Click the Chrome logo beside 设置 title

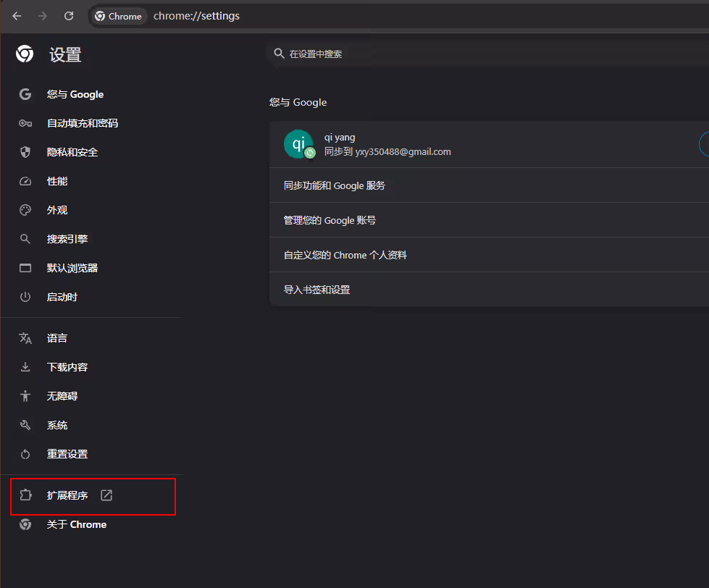pos(25,54)
